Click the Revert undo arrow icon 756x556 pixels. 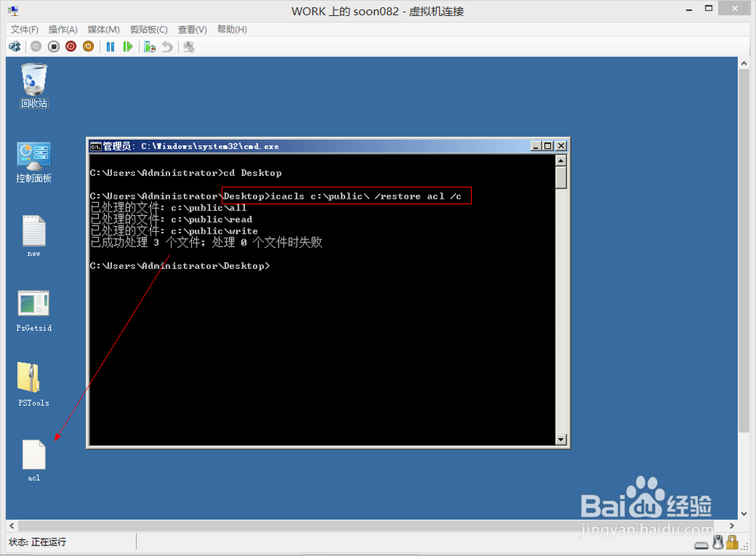click(167, 47)
